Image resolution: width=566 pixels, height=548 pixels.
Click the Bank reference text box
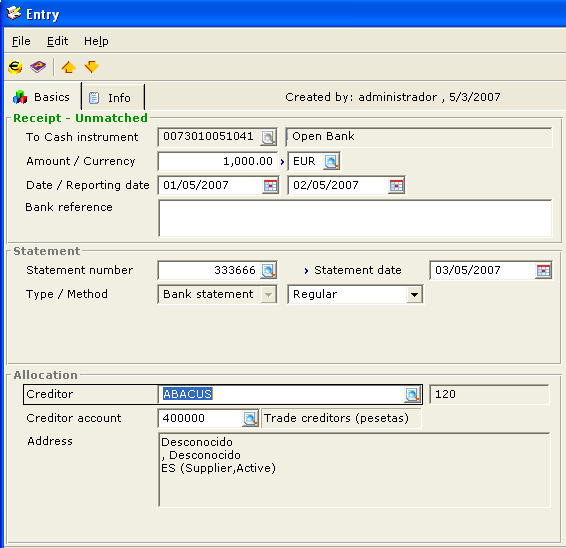pos(355,218)
